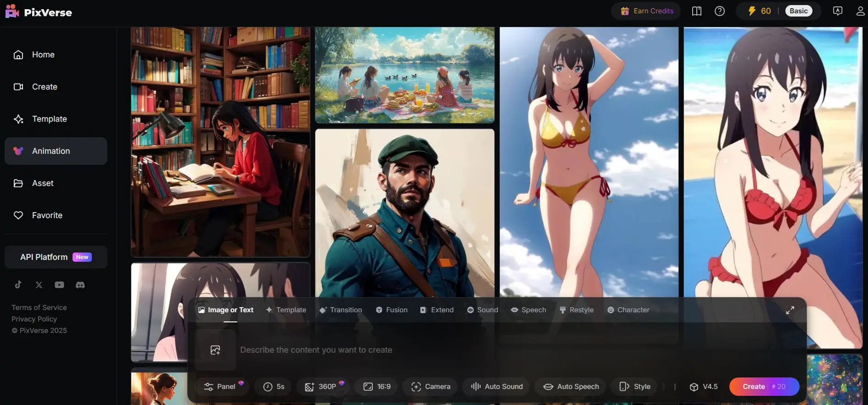Open PixVerse TikTok page icon
Viewport: 868px width, 405px height.
(18, 285)
